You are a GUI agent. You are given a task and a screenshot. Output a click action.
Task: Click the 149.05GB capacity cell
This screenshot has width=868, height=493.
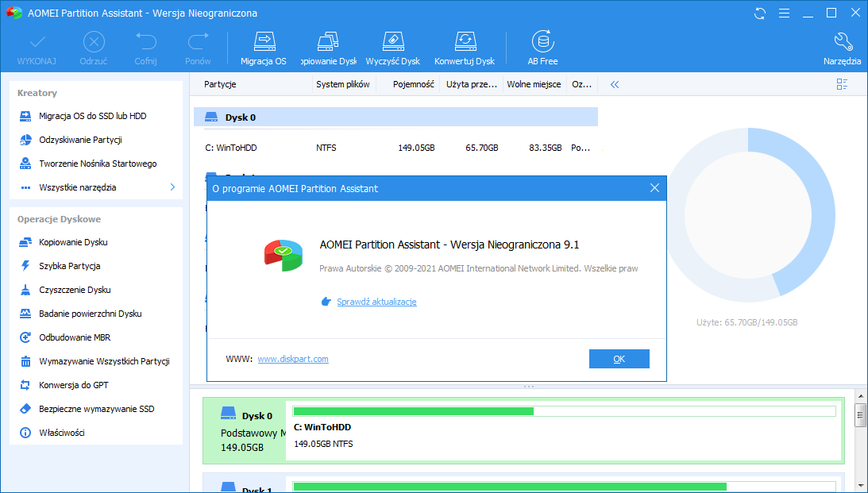click(x=416, y=148)
